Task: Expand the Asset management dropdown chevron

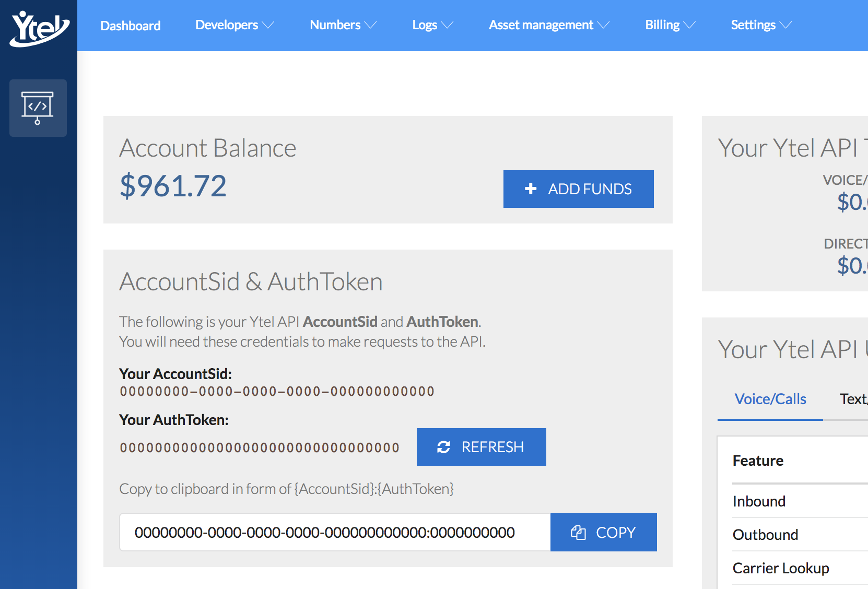Action: click(603, 25)
